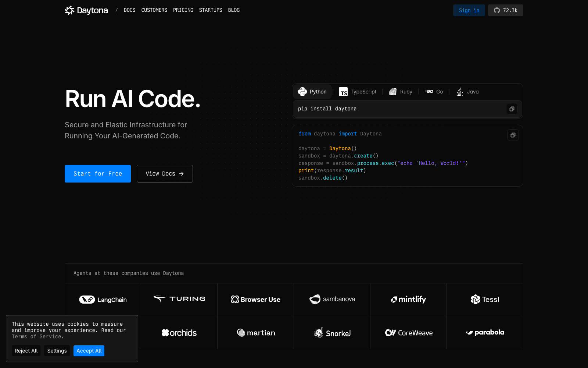Click the orchids logo
588x368 pixels.
click(x=179, y=333)
